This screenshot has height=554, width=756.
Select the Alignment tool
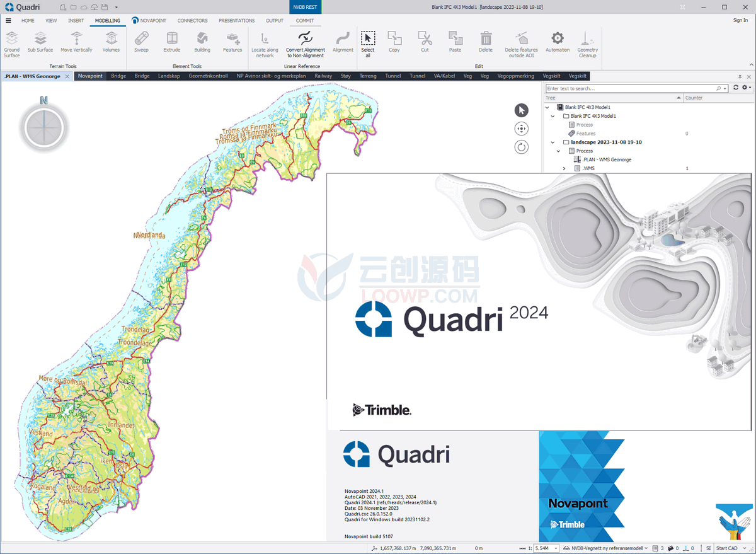tap(343, 42)
